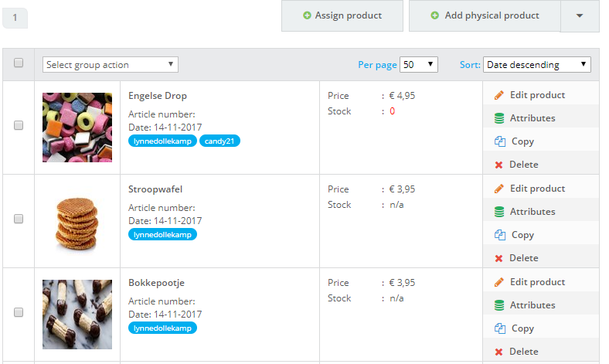Click the pencil icon for Engelse Drop
This screenshot has width=609, height=364.
pos(498,95)
